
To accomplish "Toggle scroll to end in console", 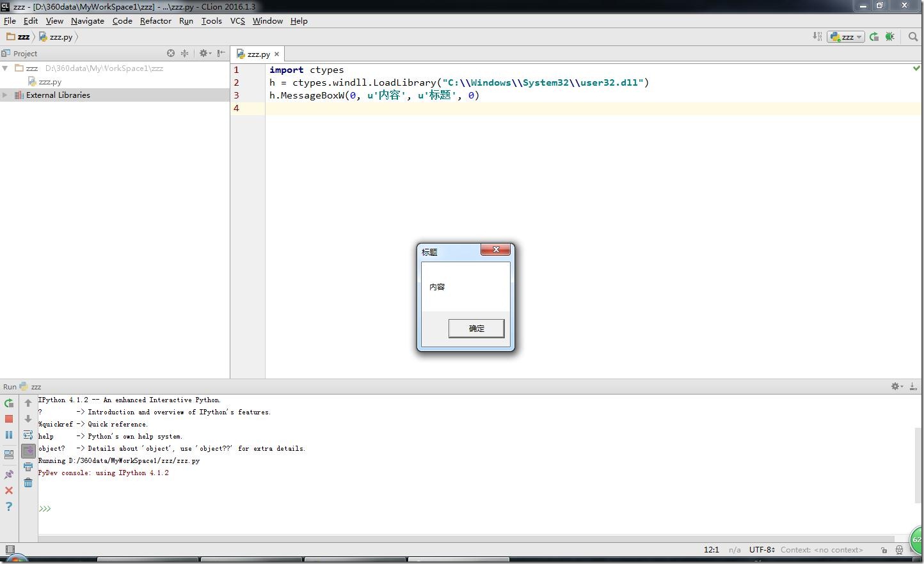I will coord(28,451).
